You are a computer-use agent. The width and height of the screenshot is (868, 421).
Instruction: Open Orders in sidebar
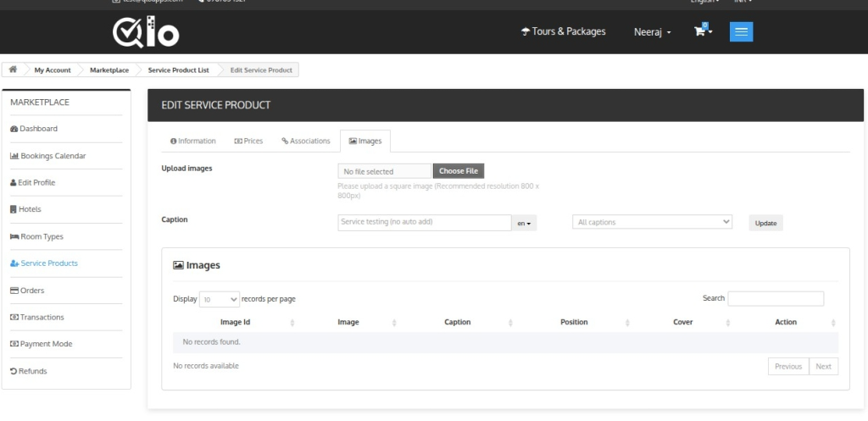(x=27, y=291)
